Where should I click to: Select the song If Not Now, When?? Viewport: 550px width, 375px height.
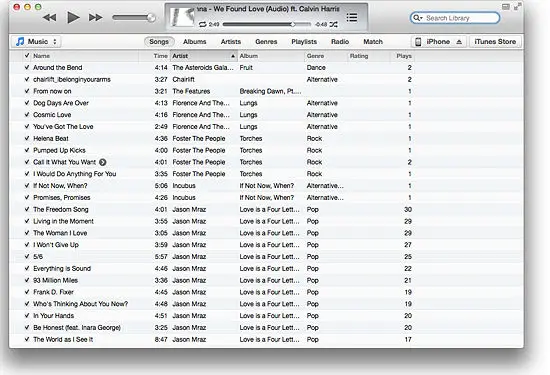60,186
